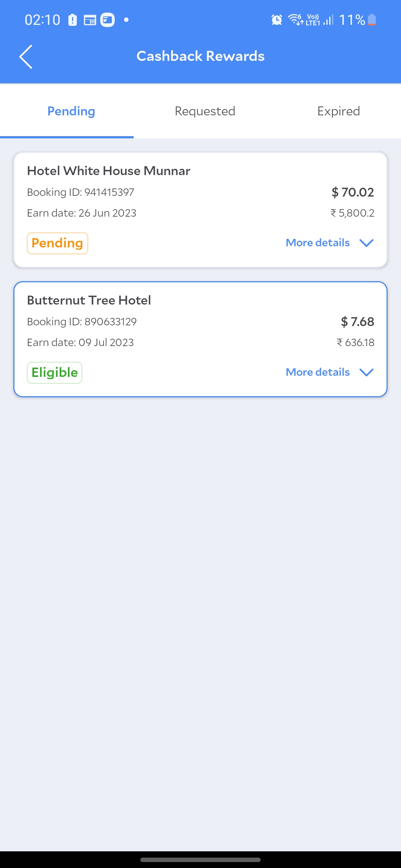Tap the back arrow in header

pos(26,57)
